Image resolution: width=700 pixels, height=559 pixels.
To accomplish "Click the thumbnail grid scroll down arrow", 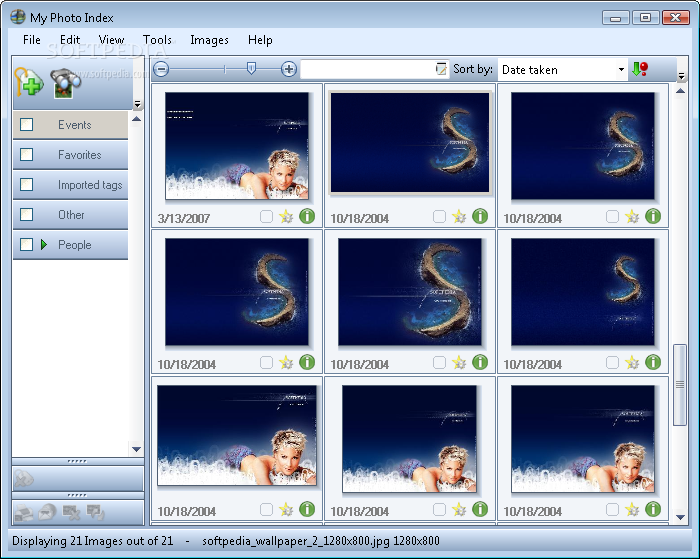I will point(680,517).
